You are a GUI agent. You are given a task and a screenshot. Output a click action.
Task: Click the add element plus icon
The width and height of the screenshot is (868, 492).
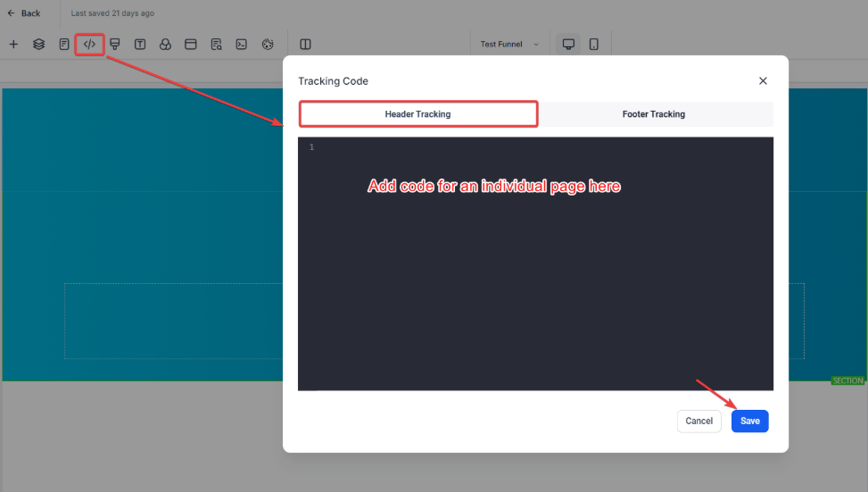pyautogui.click(x=13, y=44)
